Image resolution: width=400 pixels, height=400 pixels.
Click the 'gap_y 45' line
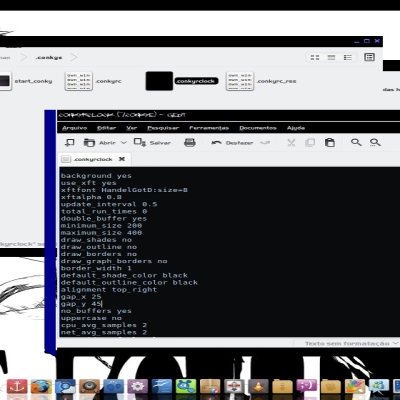click(x=81, y=304)
